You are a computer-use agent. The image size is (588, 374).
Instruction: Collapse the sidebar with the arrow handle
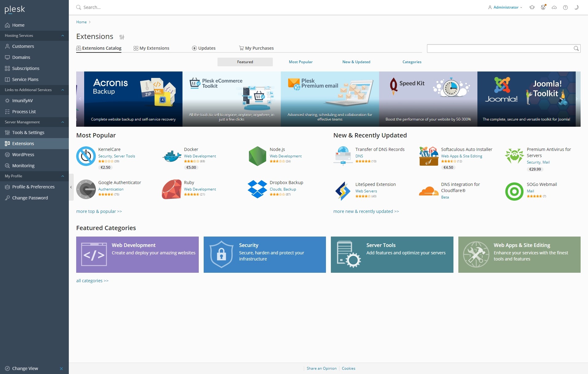click(71, 187)
